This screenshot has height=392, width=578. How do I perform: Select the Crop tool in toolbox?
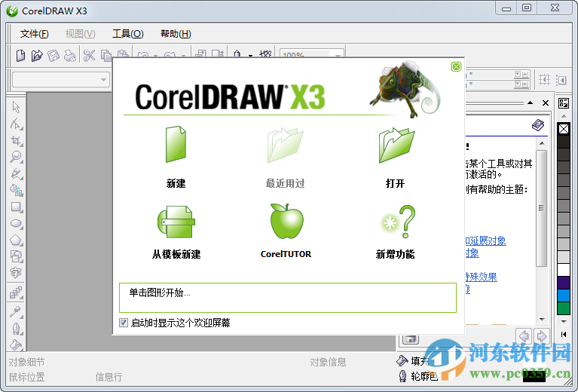point(16,140)
